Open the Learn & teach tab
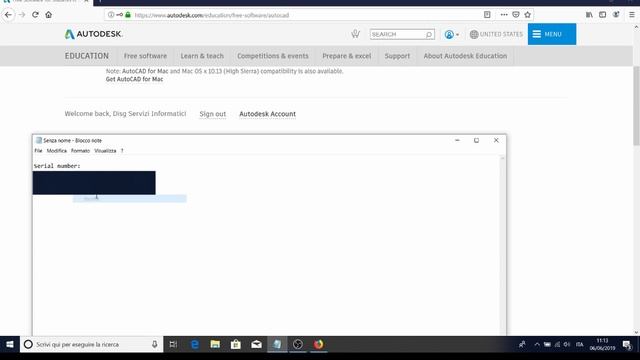 coord(202,56)
